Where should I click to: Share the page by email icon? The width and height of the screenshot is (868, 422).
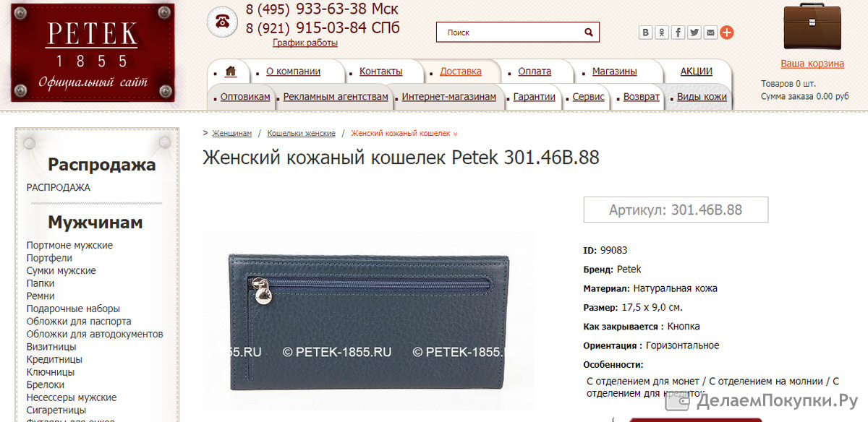pyautogui.click(x=711, y=33)
